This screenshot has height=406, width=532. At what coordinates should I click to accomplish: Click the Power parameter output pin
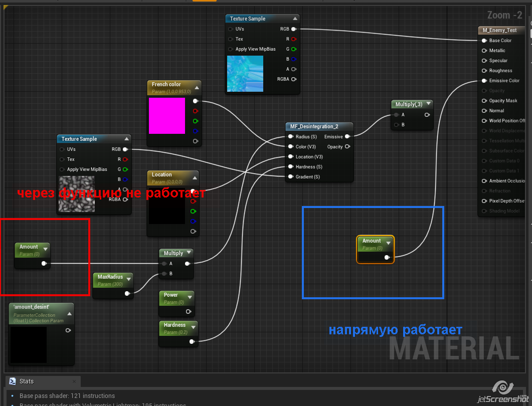189,311
